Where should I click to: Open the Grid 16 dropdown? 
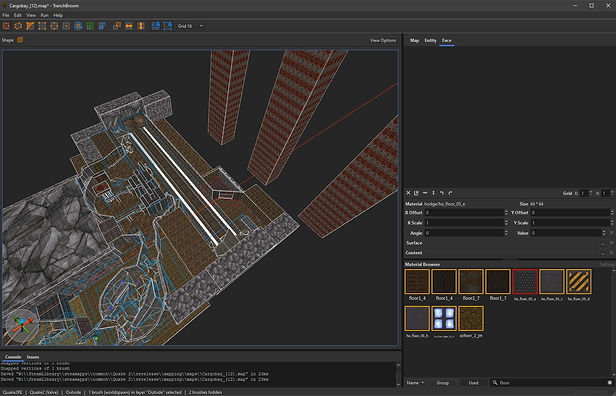(191, 26)
